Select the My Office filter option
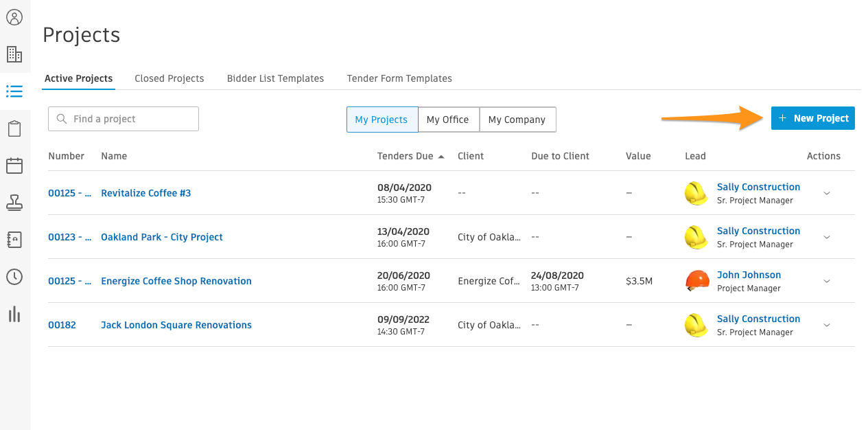 (x=448, y=120)
